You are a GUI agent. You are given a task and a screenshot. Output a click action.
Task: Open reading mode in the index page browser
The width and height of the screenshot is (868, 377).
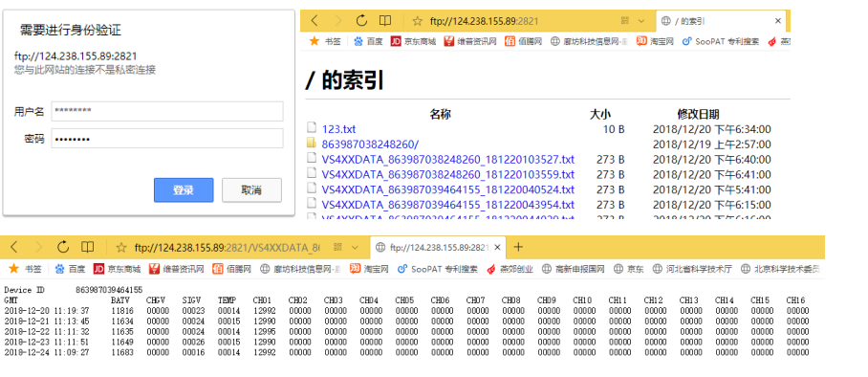384,21
